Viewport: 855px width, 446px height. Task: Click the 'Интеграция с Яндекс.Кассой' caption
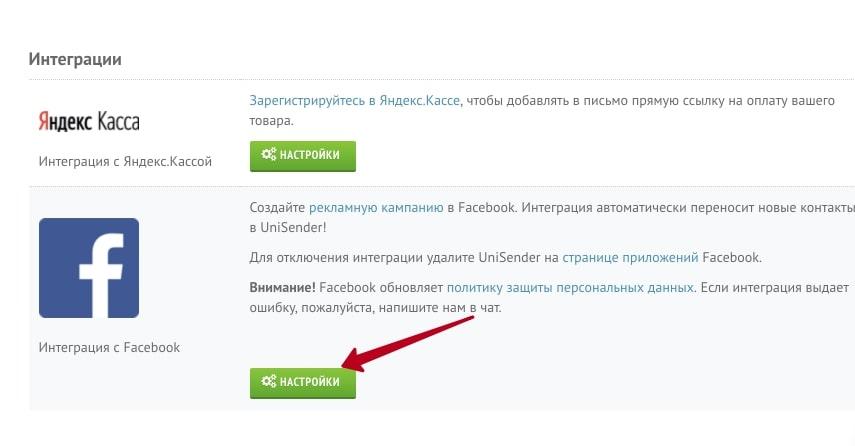click(x=125, y=161)
